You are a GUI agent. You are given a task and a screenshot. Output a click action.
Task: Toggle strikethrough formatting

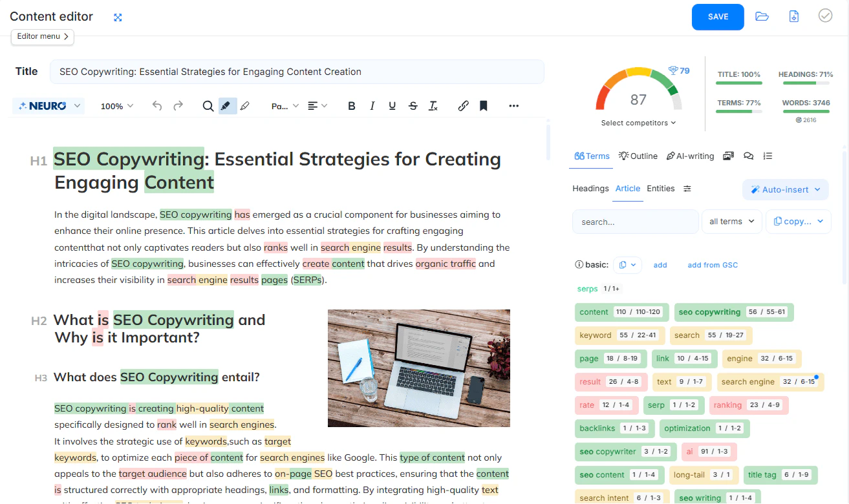tap(413, 105)
